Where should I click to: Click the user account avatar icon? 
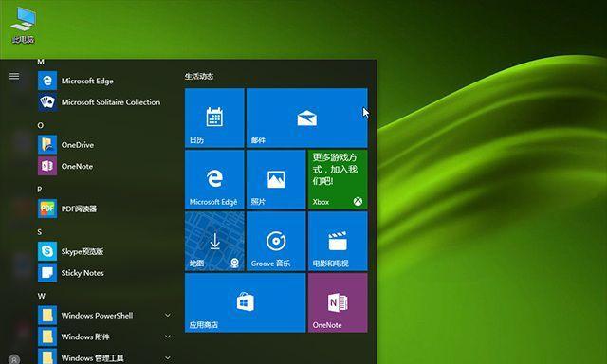[14, 359]
